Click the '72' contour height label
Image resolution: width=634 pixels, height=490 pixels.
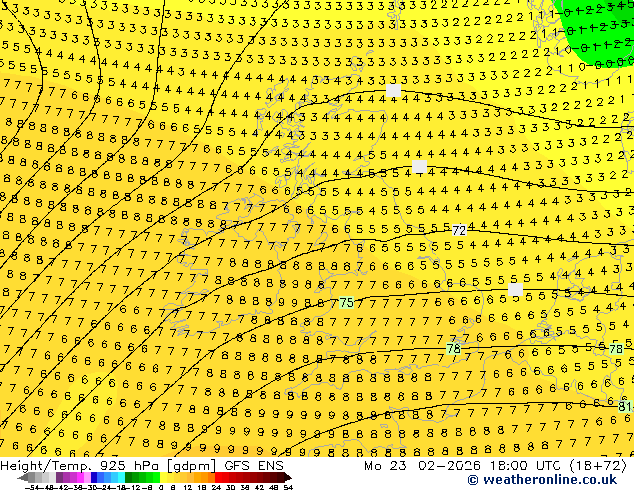459,230
